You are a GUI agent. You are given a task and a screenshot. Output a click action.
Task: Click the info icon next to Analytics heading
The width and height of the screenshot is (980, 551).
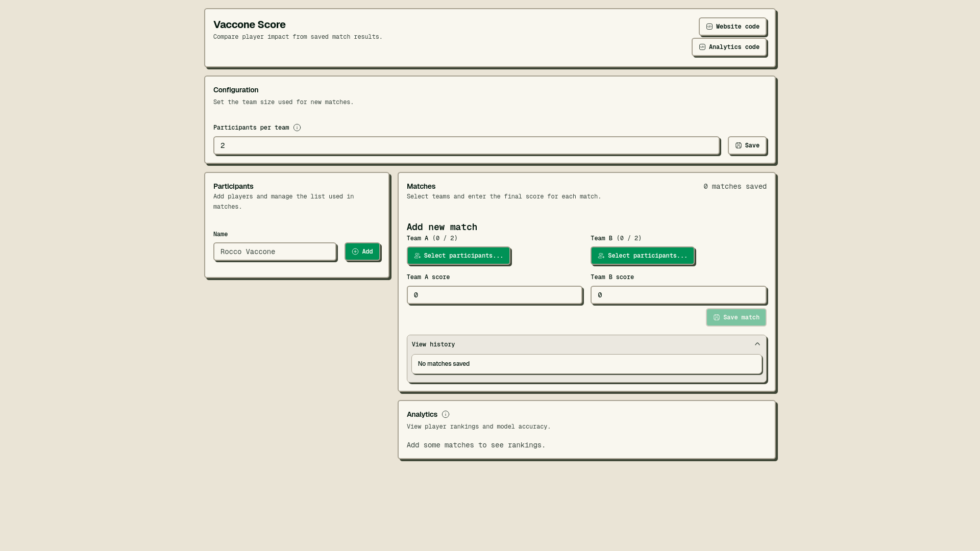pyautogui.click(x=446, y=414)
